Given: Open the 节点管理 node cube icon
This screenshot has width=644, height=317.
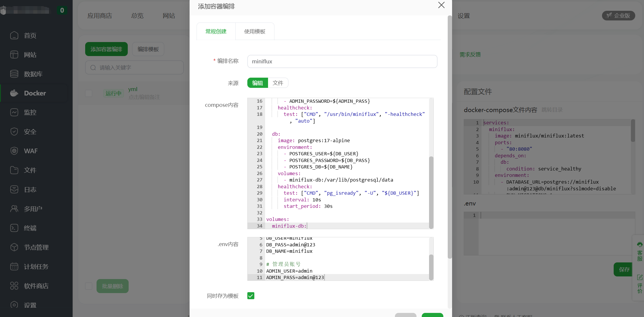Looking at the screenshot, I should click(x=14, y=247).
